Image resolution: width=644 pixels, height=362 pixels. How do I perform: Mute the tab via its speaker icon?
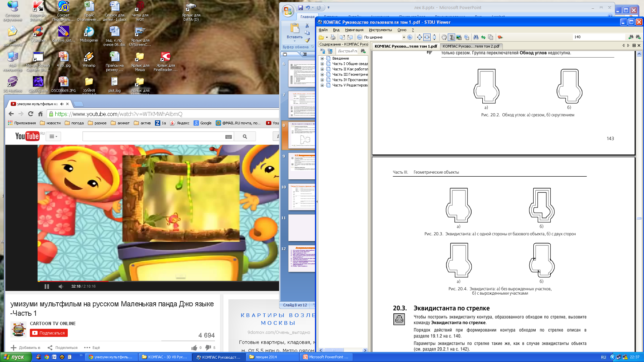pyautogui.click(x=62, y=104)
